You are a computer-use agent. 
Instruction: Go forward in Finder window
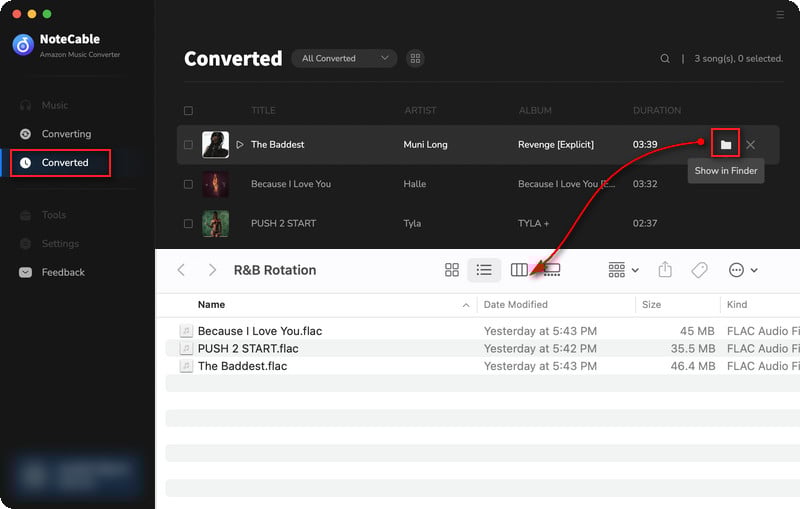tap(212, 270)
